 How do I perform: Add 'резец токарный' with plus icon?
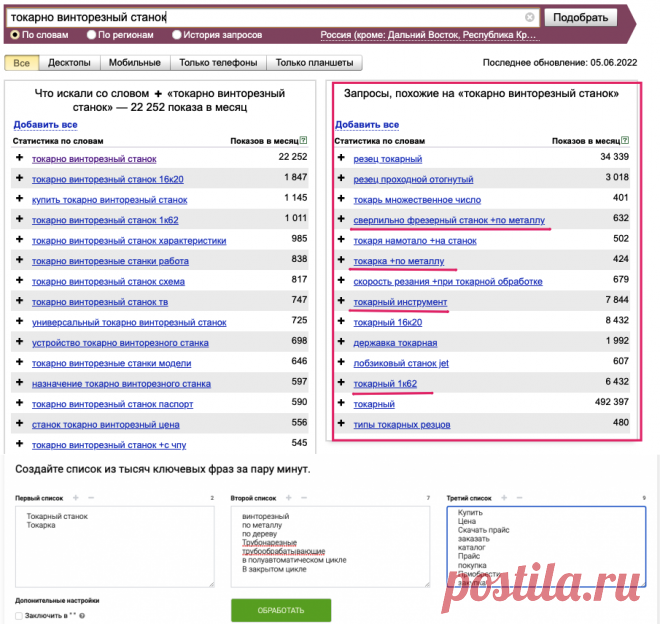tap(341, 157)
